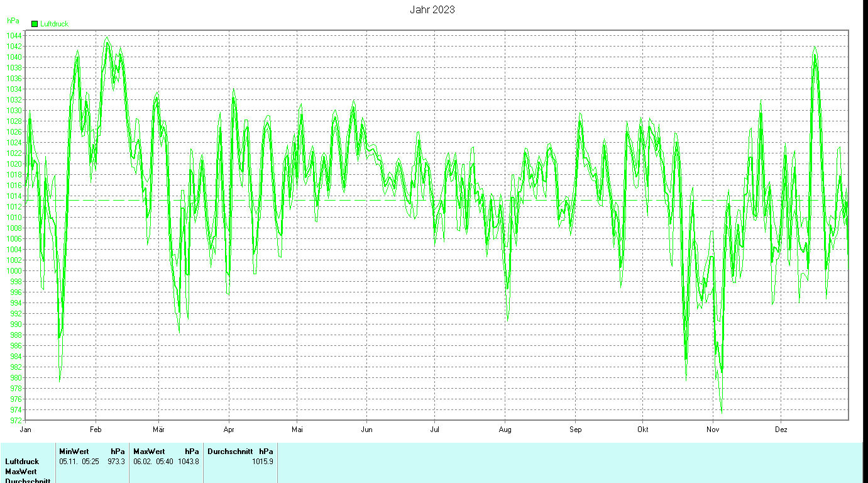The width and height of the screenshot is (868, 483).
Task: Click the green Luftdruck legend color box
Action: click(35, 24)
